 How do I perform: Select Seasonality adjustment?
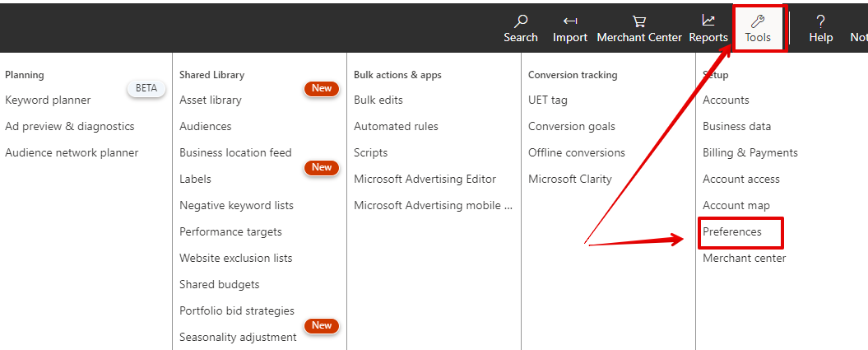(x=238, y=337)
